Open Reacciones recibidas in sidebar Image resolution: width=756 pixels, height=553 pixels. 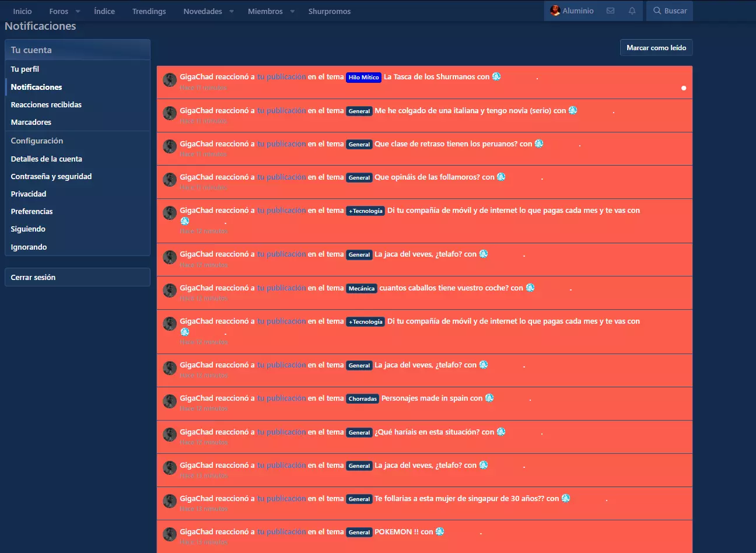coord(78,104)
